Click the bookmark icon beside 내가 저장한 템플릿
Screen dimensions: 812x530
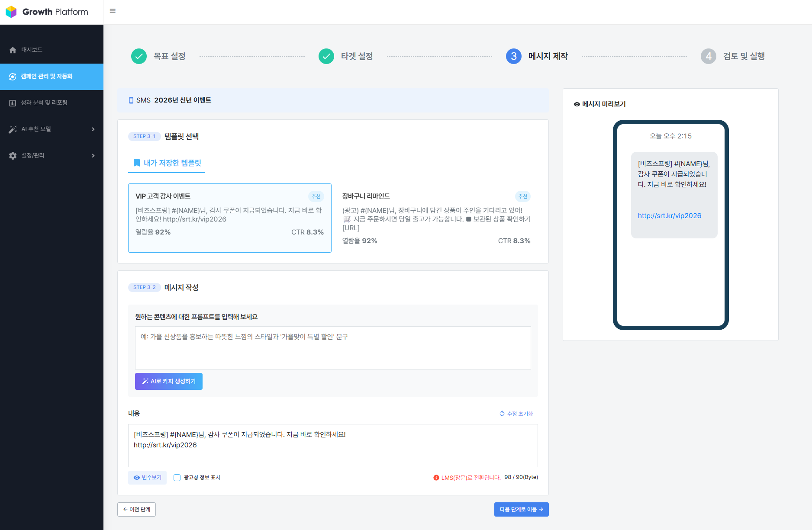pyautogui.click(x=135, y=163)
